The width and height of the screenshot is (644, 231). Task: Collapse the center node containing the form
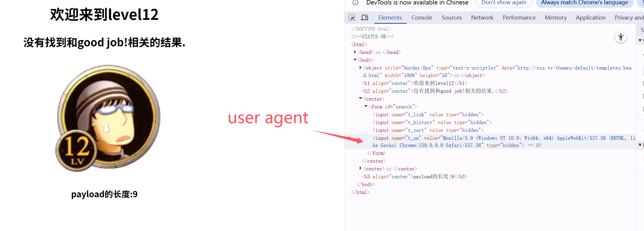click(x=361, y=98)
